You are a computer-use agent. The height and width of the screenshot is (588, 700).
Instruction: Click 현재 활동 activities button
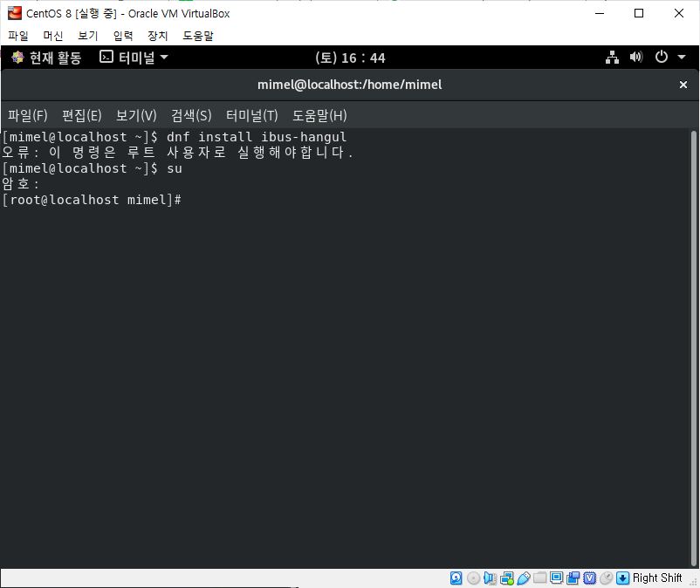pyautogui.click(x=46, y=58)
